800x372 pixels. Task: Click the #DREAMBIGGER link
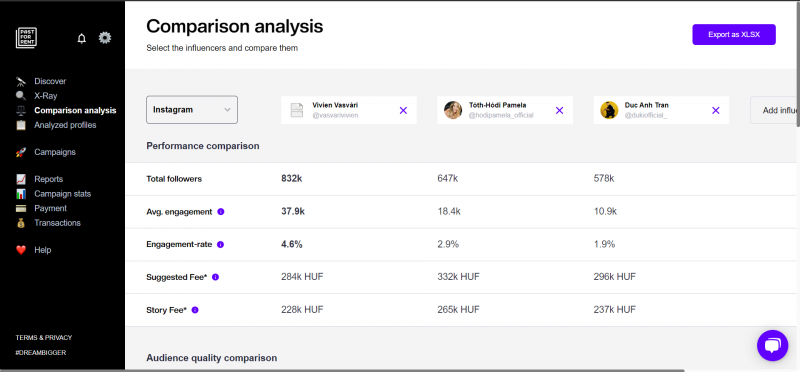click(x=41, y=353)
